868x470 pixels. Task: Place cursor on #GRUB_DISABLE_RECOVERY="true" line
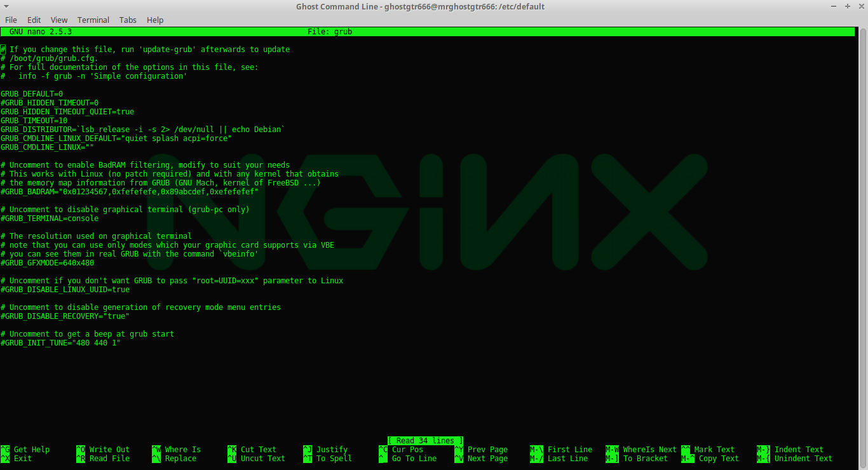point(65,316)
